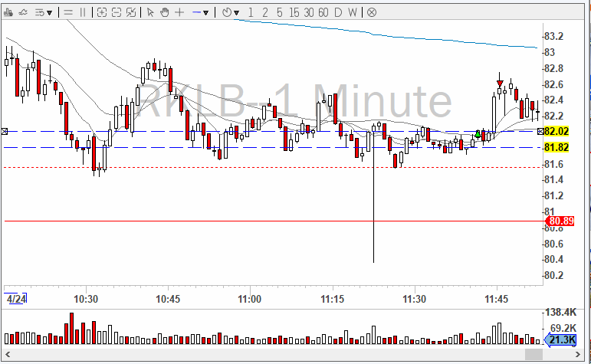Viewport: 591px width, 364px height.
Task: Click the circled X clear icon
Action: pyautogui.click(x=372, y=12)
